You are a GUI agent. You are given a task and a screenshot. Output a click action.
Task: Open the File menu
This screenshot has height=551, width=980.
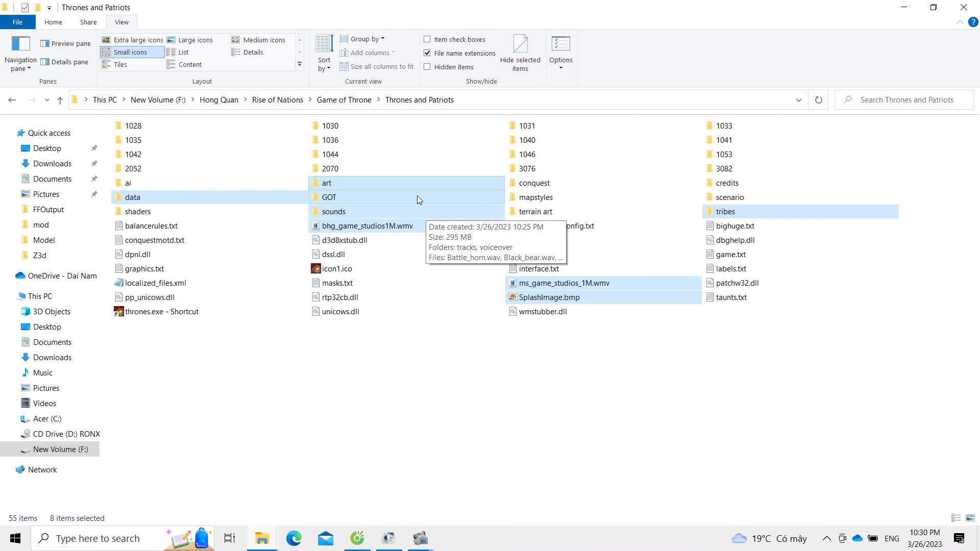click(17, 22)
